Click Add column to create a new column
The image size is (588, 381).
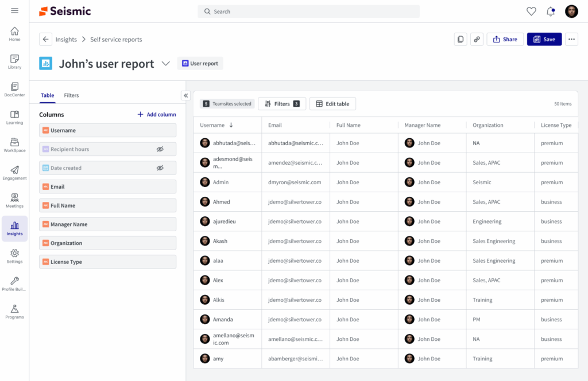point(156,114)
